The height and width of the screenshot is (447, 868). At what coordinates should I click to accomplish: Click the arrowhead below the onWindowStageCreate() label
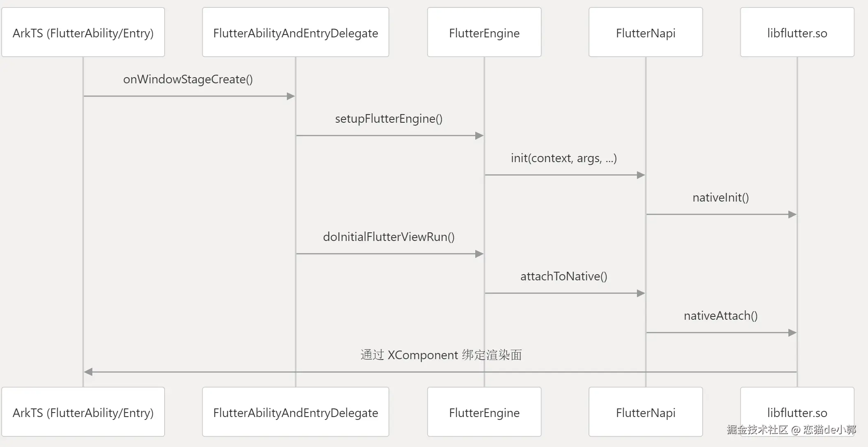tap(291, 96)
